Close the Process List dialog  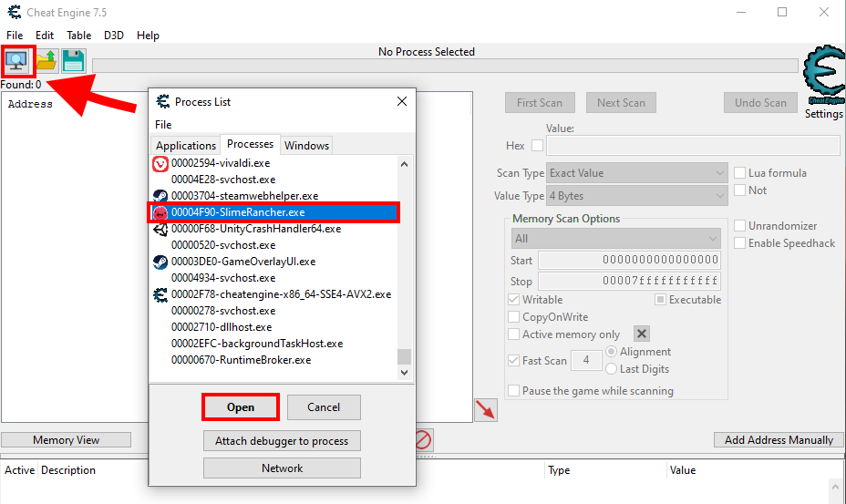pos(402,101)
